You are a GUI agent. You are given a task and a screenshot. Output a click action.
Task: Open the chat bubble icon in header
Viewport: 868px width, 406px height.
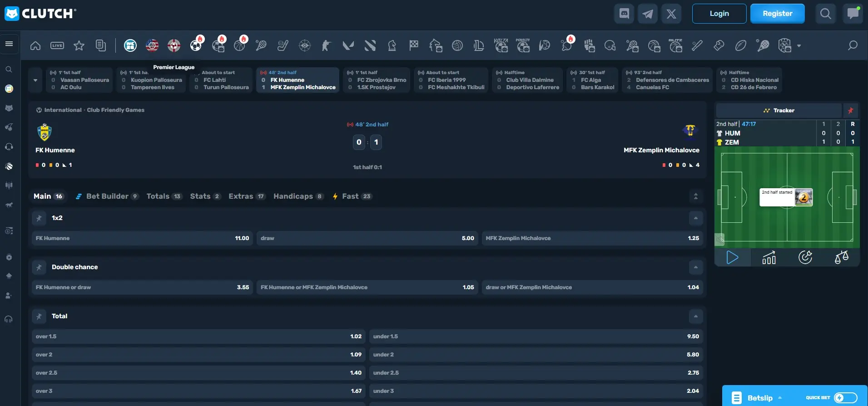click(853, 14)
